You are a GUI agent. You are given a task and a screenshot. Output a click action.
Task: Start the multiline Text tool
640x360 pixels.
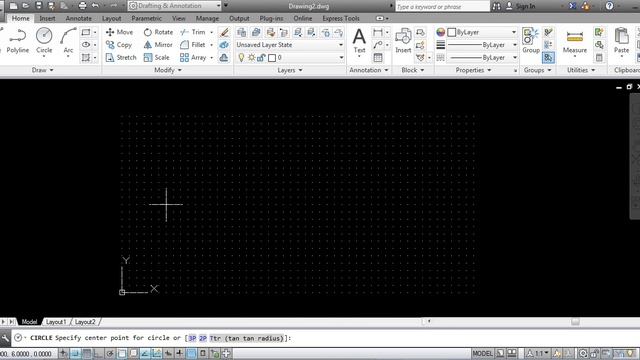pos(359,41)
